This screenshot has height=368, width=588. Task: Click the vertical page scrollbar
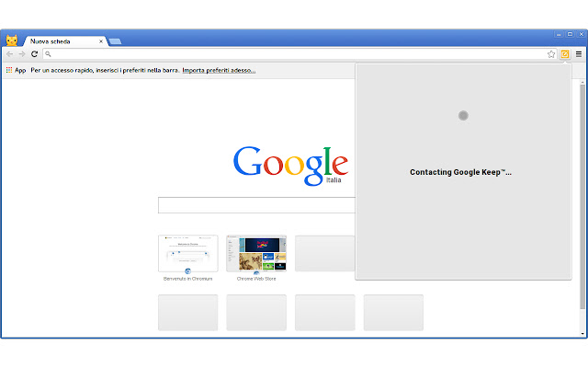[582, 196]
